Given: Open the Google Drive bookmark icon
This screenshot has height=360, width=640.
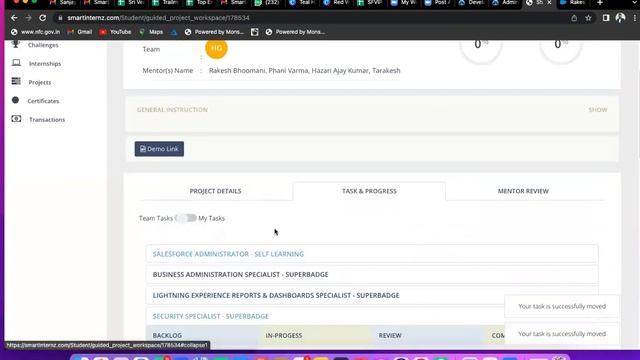Looking at the screenshot, I should [x=174, y=32].
